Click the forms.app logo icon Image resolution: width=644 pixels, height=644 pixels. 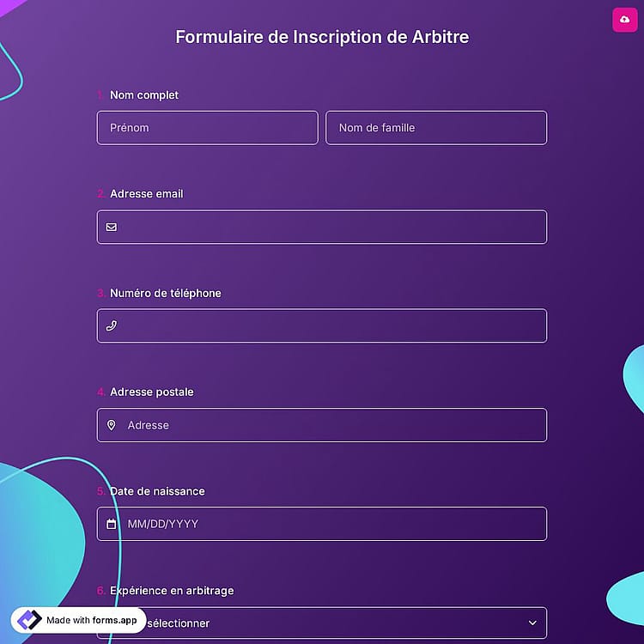tap(29, 619)
